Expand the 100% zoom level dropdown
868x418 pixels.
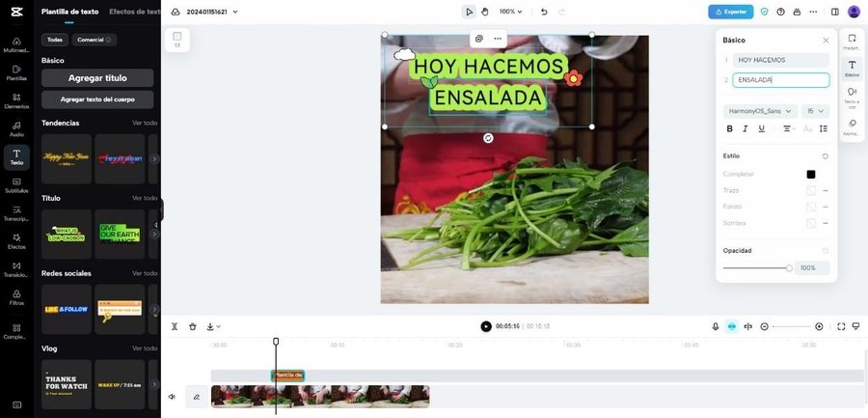(510, 12)
